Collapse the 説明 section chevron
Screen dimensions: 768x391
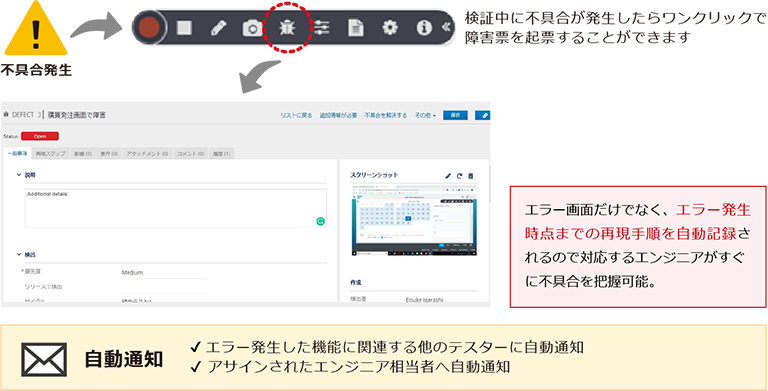point(19,174)
